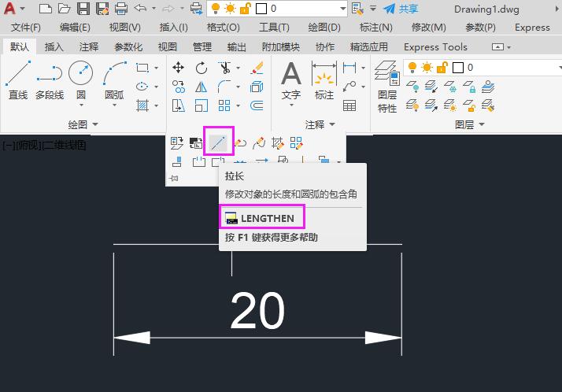Click the Layer Off icon

point(412,87)
